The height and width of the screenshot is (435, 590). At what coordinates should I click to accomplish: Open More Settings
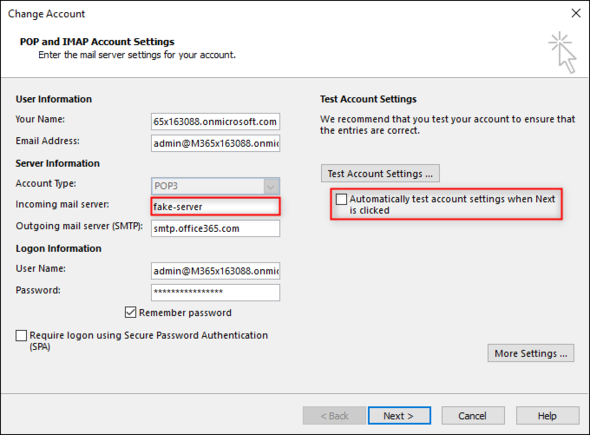coord(531,353)
